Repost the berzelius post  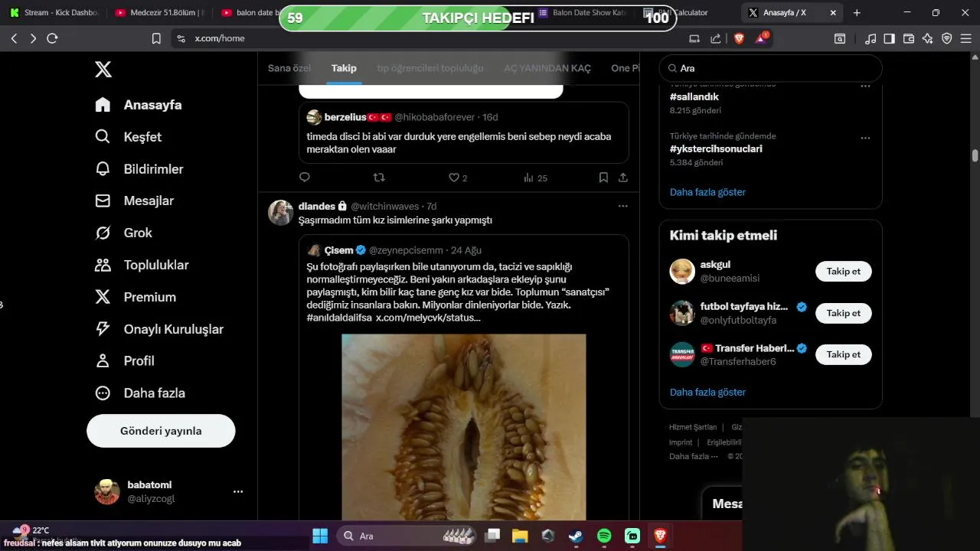[379, 178]
